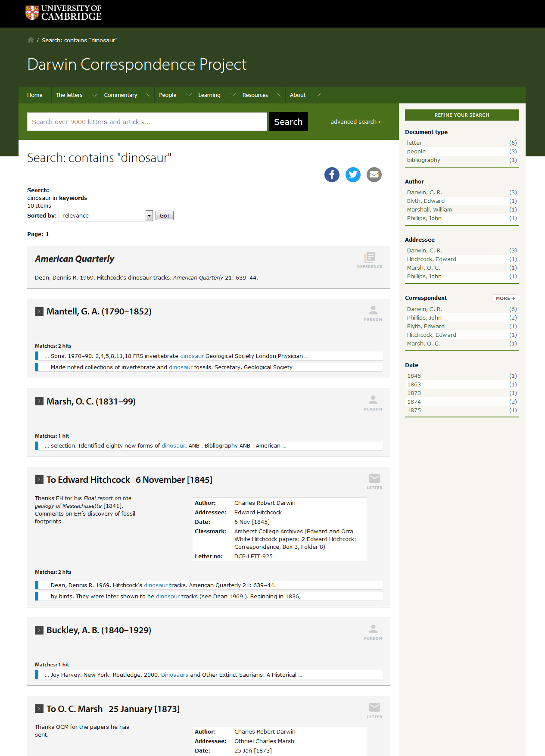Image resolution: width=545 pixels, height=756 pixels.
Task: Click MORE + under Correspondent
Action: coord(505,298)
